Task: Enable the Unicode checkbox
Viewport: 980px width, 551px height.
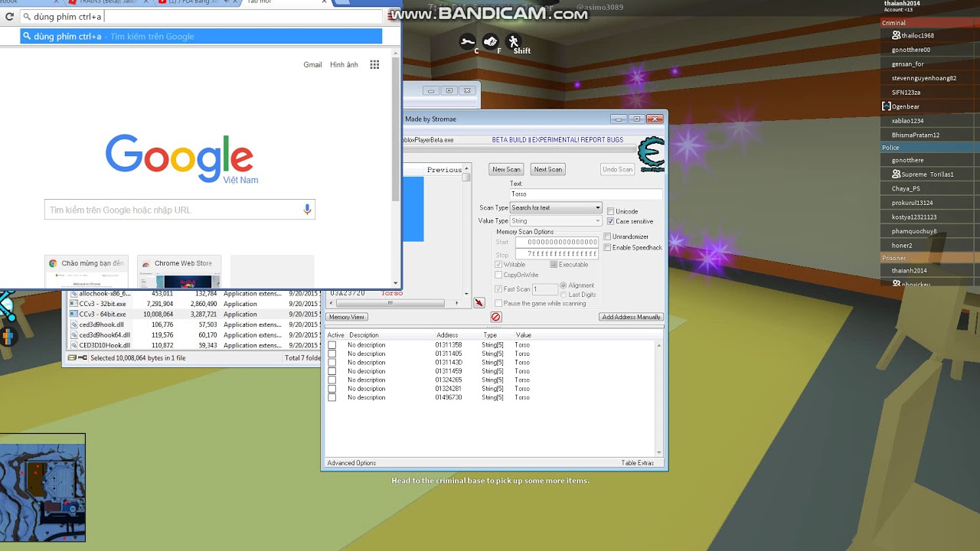Action: pyautogui.click(x=611, y=211)
